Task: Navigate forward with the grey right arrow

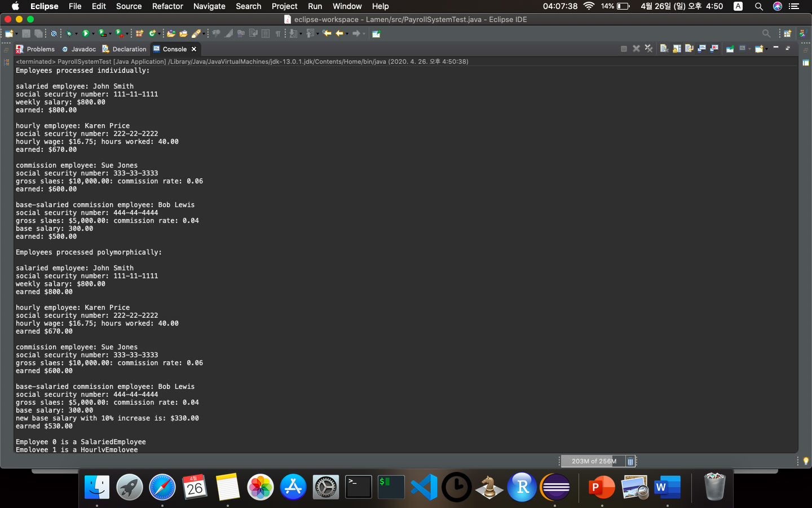Action: tap(356, 33)
